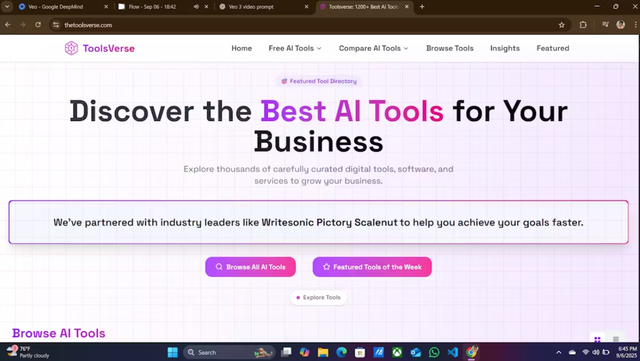This screenshot has height=361, width=640.
Task: Click the ToolsVerse brand name link
Action: click(x=109, y=48)
